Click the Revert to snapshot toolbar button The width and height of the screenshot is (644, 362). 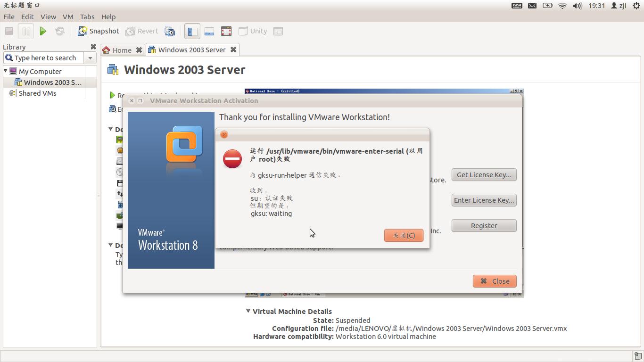pyautogui.click(x=142, y=31)
